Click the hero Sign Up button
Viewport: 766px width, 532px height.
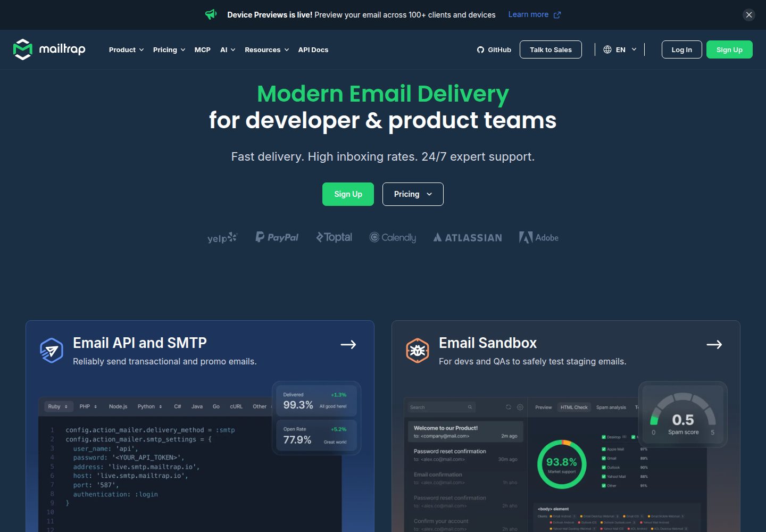coord(348,194)
